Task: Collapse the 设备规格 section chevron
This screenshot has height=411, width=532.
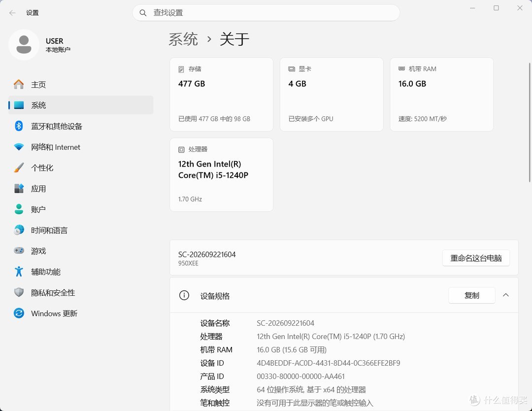Action: coord(505,295)
